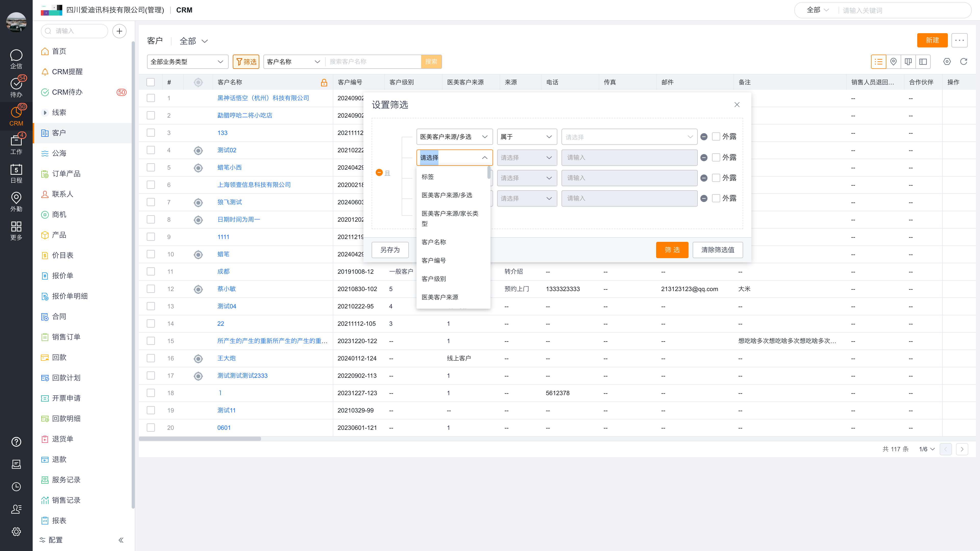The image size is (980, 551).
Task: Enable 外露 for first filter row
Action: click(x=716, y=136)
